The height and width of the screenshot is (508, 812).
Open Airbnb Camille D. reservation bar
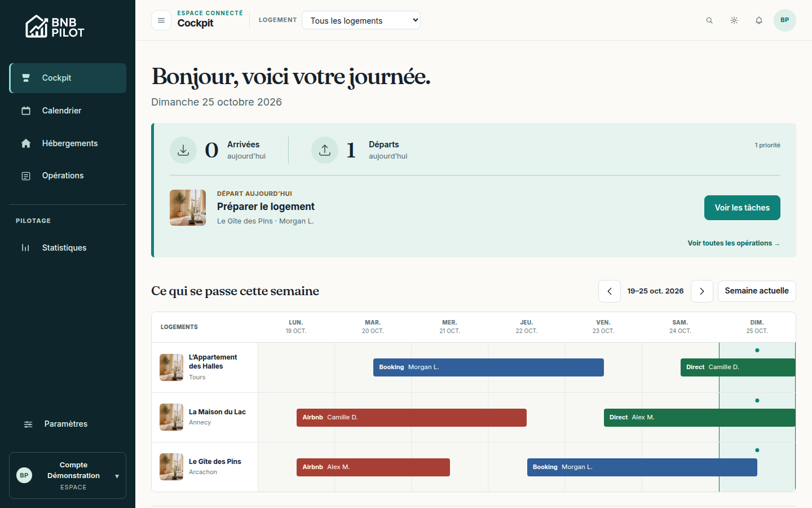coord(412,418)
